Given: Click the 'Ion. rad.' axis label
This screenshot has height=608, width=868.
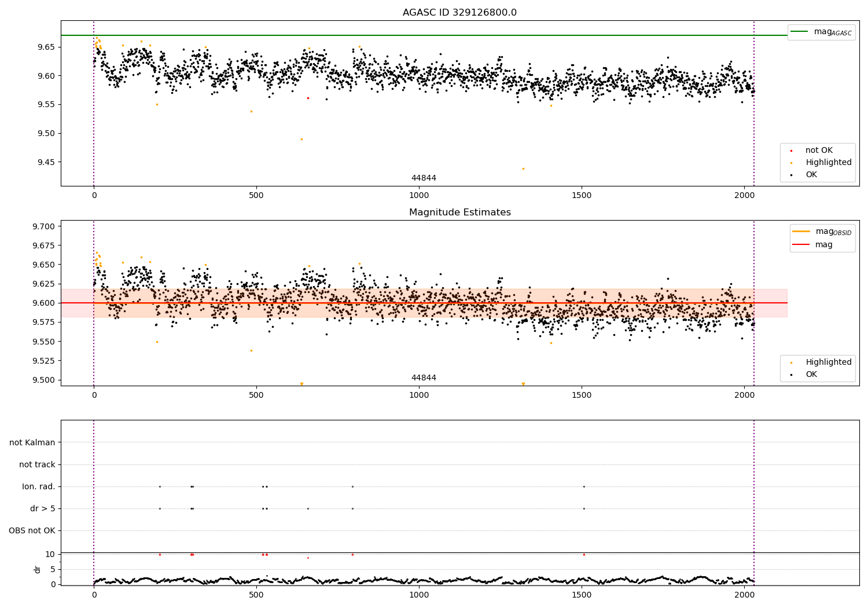Looking at the screenshot, I should click(39, 486).
